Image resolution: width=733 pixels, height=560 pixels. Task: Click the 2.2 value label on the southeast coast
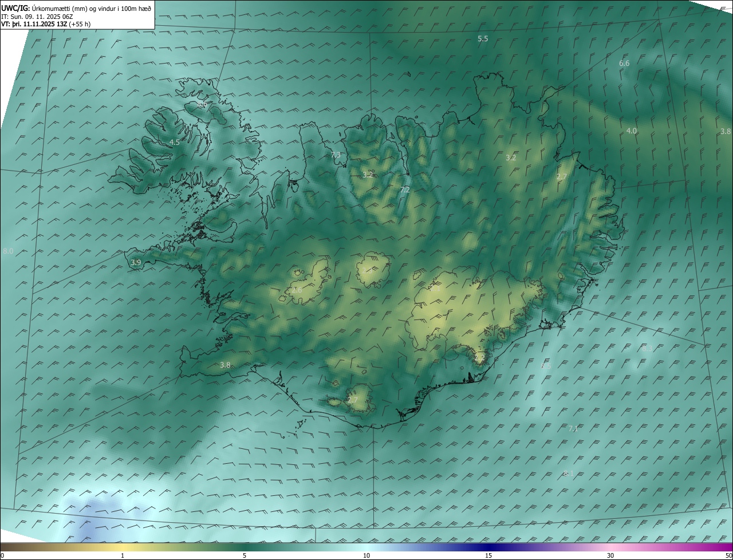(480, 357)
